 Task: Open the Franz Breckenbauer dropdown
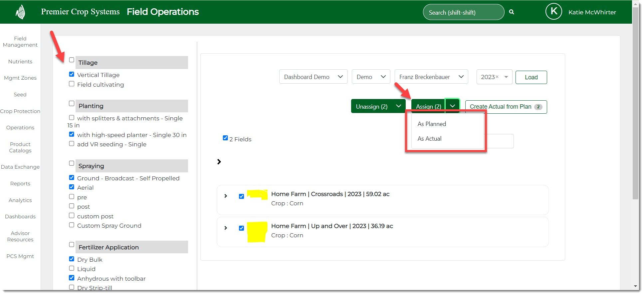pos(431,77)
